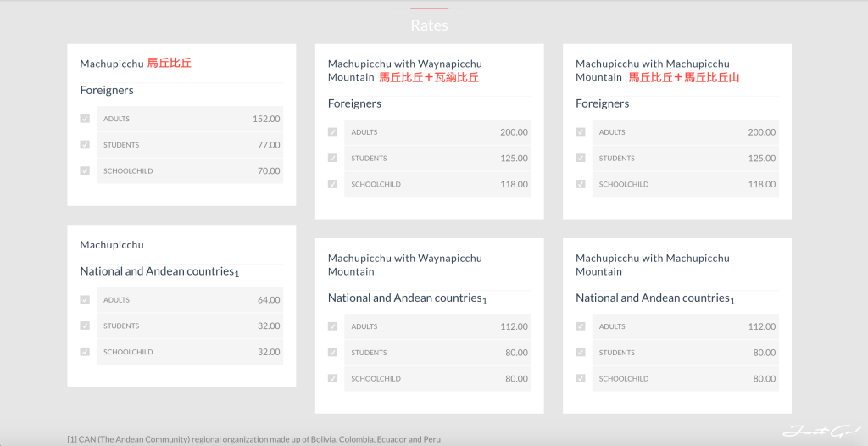Toggle Adults checkbox for Machupicchu Mountain Foreigners
Image resolution: width=868 pixels, height=446 pixels.
tap(580, 132)
